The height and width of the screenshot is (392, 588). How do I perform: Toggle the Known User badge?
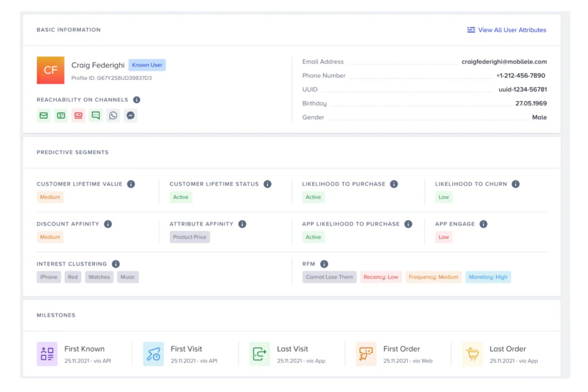point(147,65)
